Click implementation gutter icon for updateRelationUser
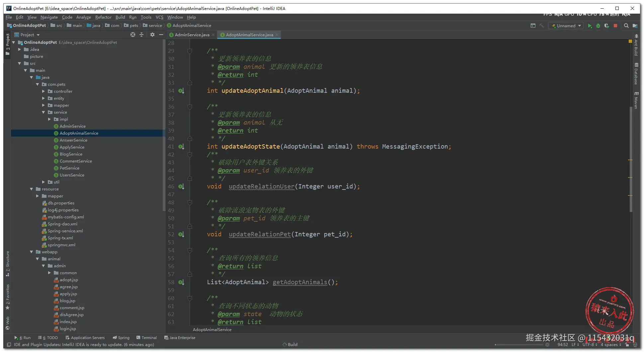The width and height of the screenshot is (644, 352). point(181,186)
